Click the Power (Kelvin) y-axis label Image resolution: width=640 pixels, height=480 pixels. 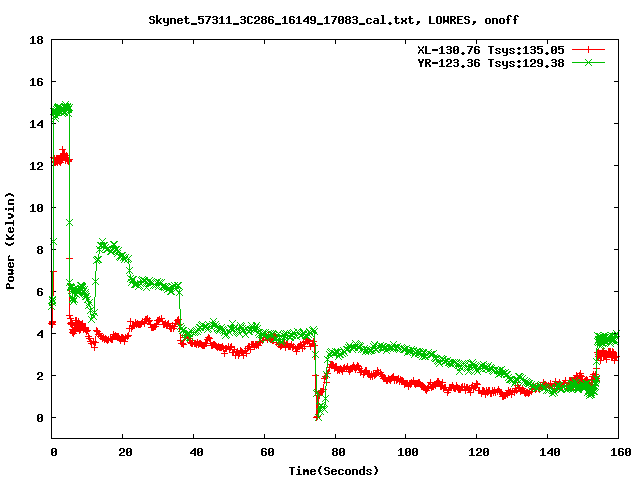click(x=10, y=240)
